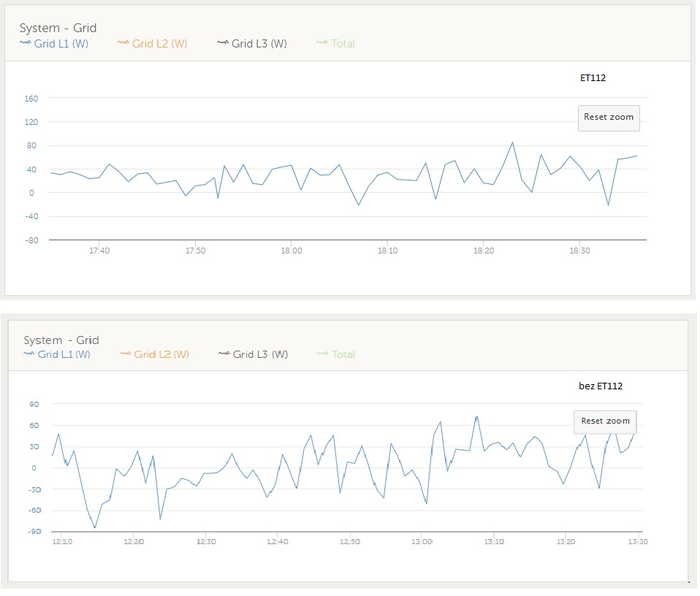This screenshot has height=596, width=700.
Task: Click the green Total legend marker in upper chart
Action: point(322,43)
